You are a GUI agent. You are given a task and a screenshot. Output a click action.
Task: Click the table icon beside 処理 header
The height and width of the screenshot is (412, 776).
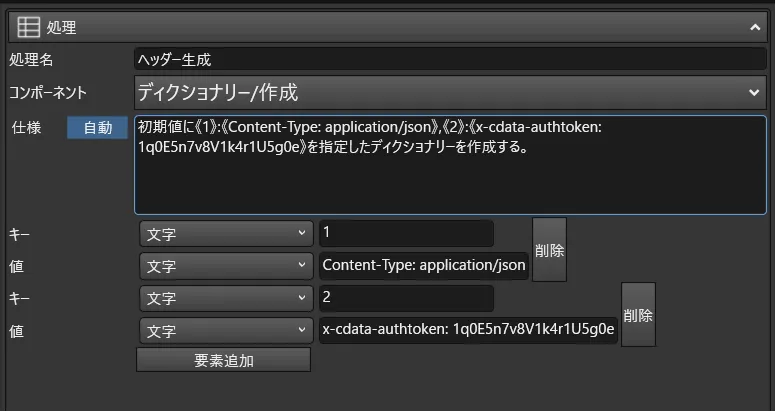[x=30, y=28]
